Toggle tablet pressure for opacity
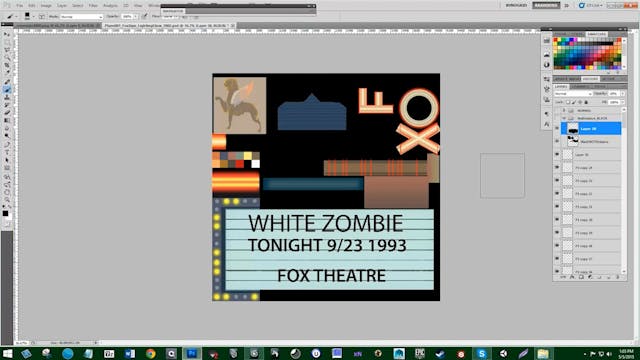The width and height of the screenshot is (640, 360). click(144, 16)
